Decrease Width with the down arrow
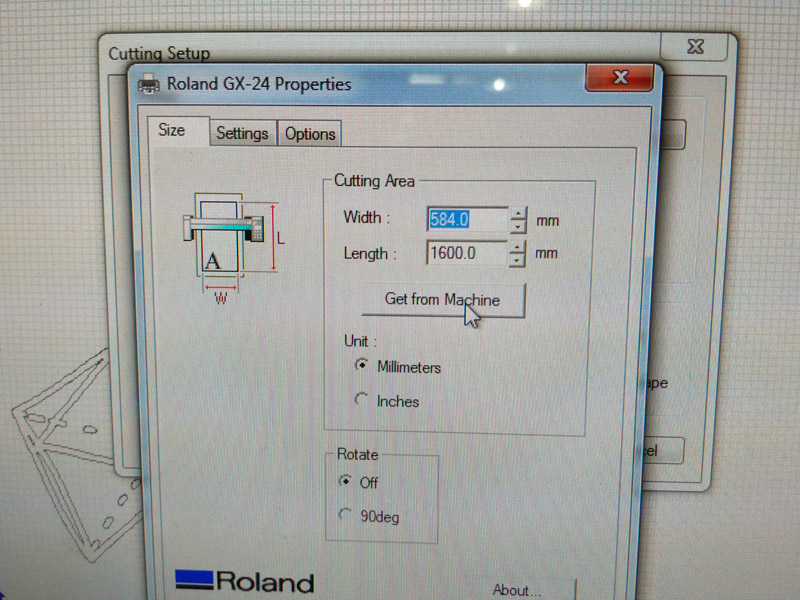This screenshot has height=600, width=800. point(518,226)
